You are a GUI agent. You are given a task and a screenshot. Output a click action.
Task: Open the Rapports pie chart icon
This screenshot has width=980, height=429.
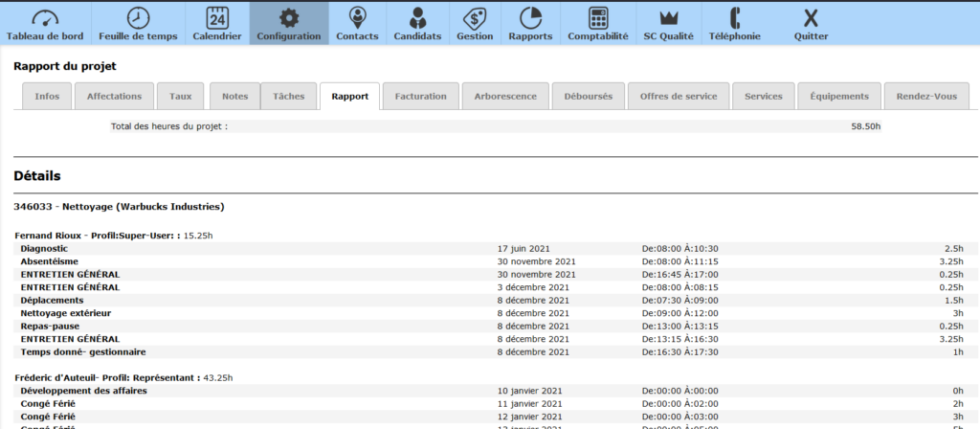[530, 18]
